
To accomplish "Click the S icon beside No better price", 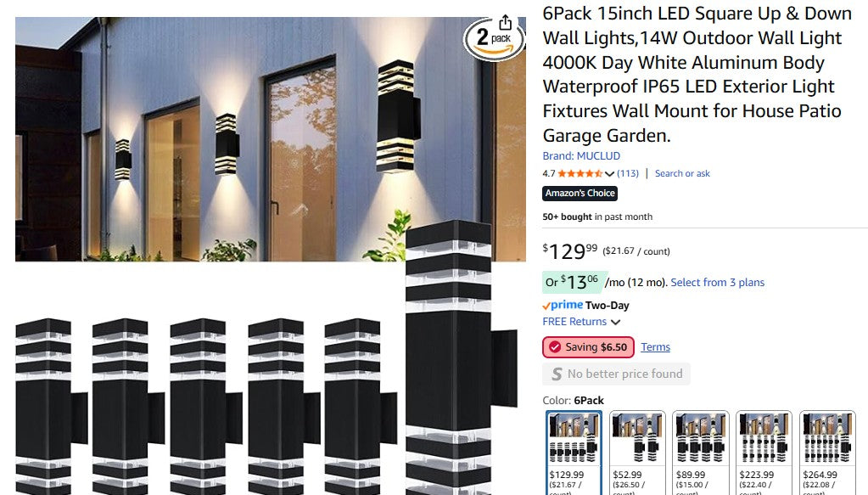I will (557, 374).
